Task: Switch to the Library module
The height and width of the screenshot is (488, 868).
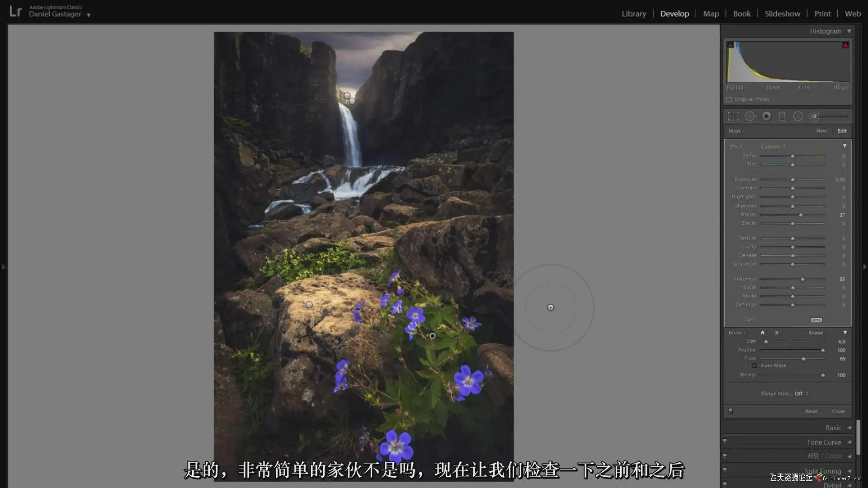Action: tap(633, 14)
